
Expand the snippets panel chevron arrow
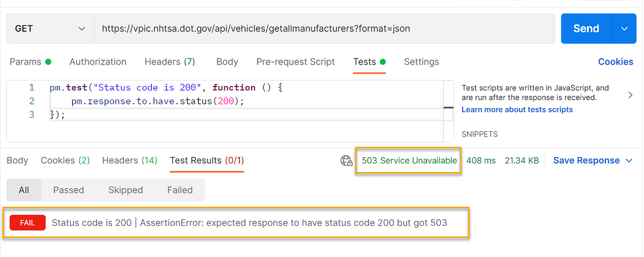click(x=631, y=95)
